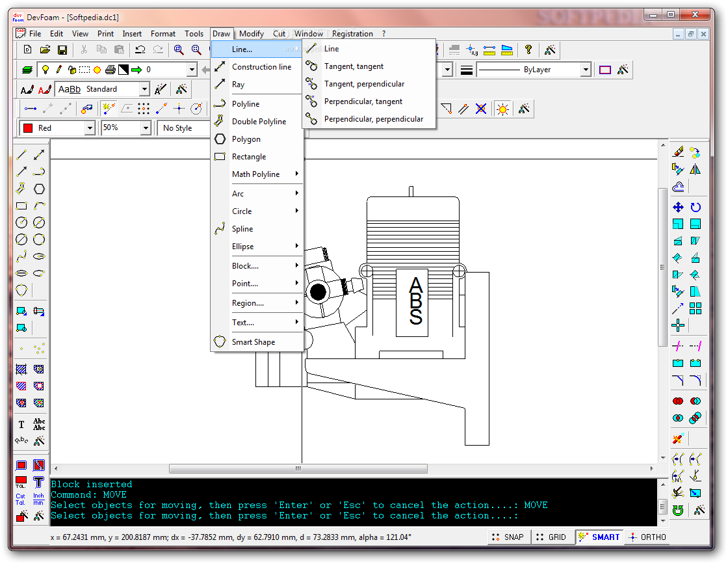
Task: Click the No Style field
Action: coord(184,128)
